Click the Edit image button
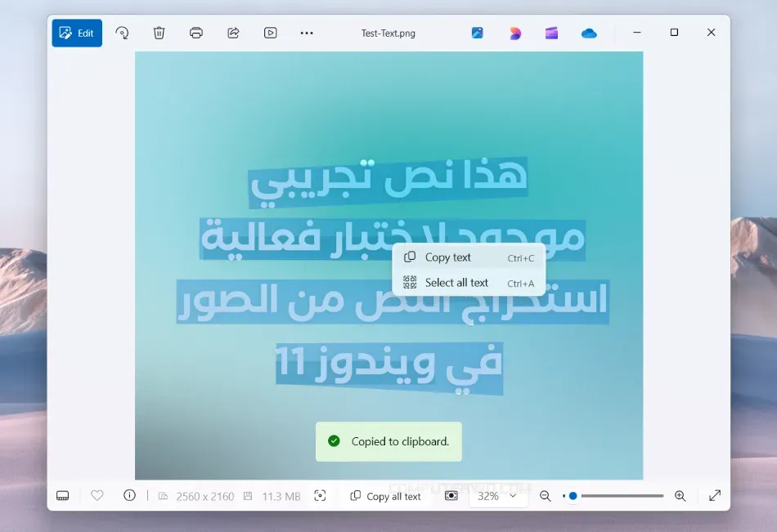The image size is (777, 532). click(77, 34)
